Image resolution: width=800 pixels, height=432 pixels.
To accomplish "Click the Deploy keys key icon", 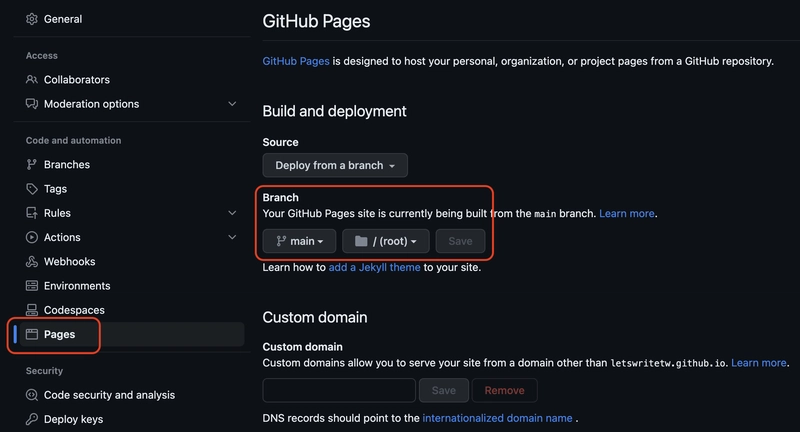I will click(x=32, y=419).
